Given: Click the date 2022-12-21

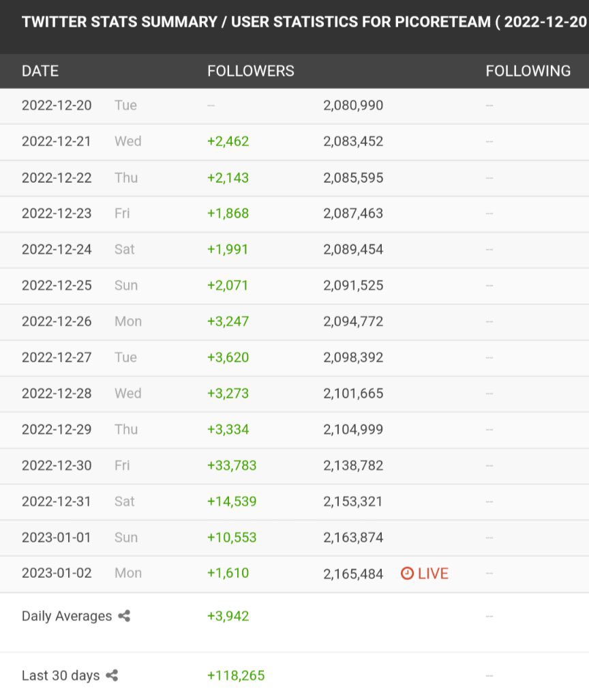Looking at the screenshot, I should pos(57,141).
